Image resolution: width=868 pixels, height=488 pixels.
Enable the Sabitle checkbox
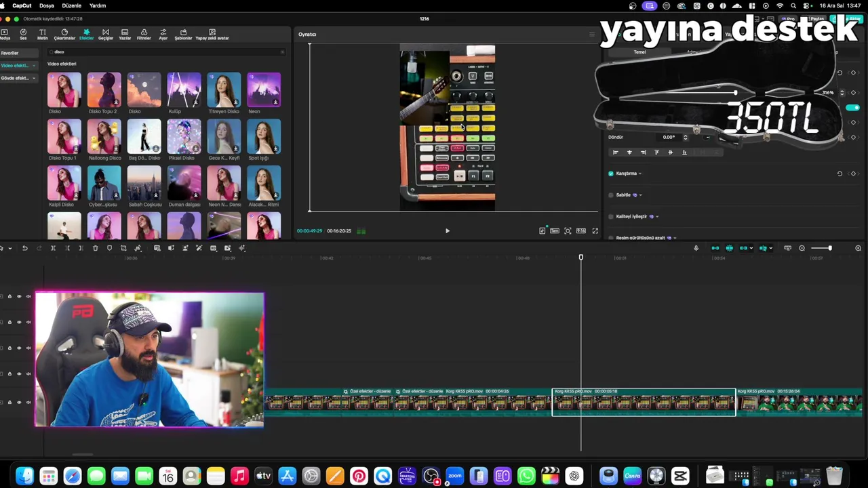(x=611, y=195)
